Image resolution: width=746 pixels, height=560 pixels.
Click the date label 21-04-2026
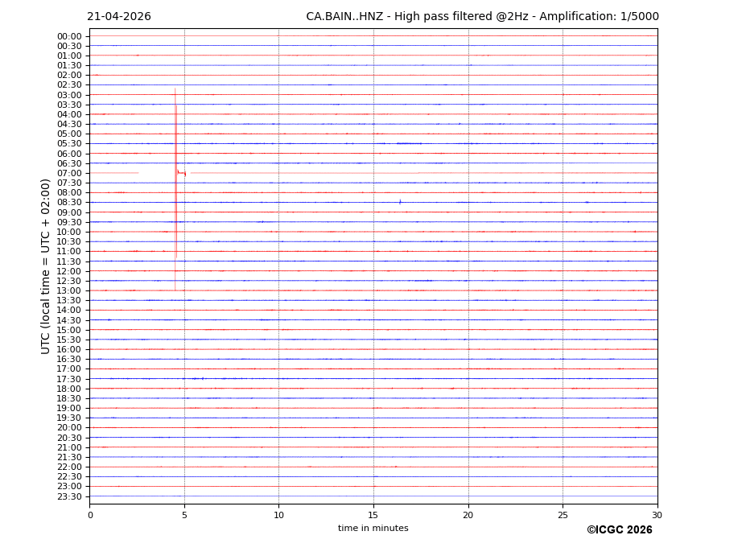coord(119,17)
